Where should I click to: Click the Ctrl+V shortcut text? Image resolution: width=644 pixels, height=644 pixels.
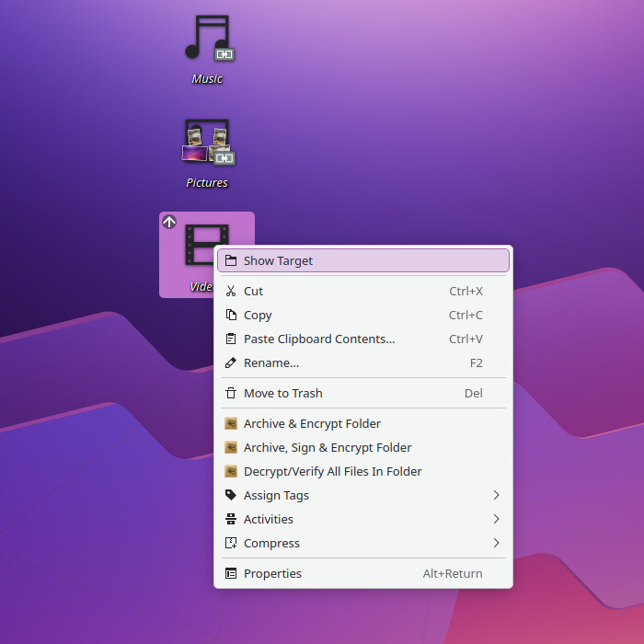(x=466, y=339)
